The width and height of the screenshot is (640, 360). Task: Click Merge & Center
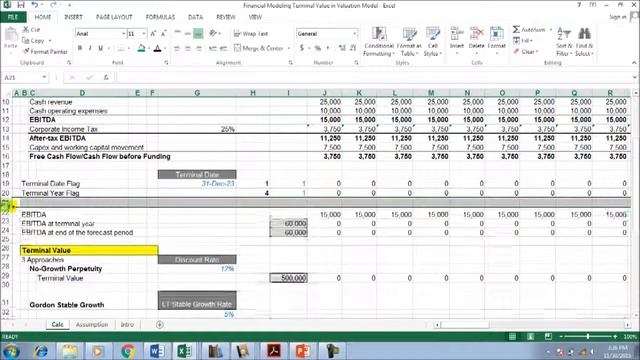(259, 48)
